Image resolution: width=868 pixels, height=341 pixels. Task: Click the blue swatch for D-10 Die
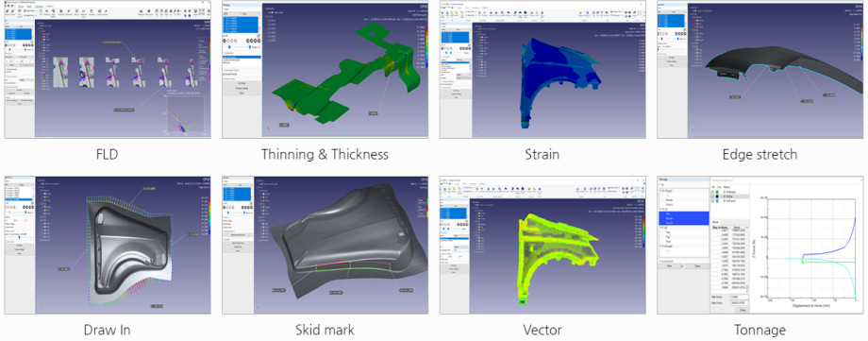(717, 196)
